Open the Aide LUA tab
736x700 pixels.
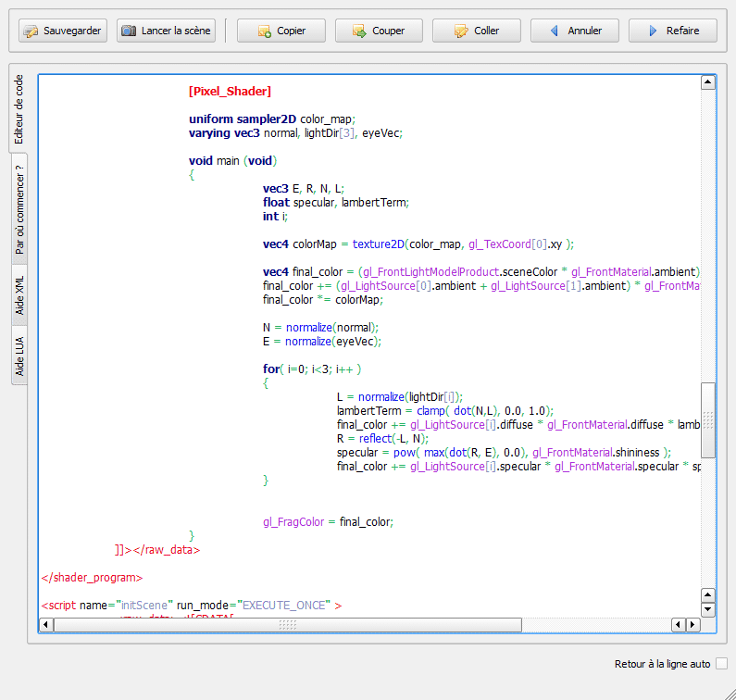pyautogui.click(x=19, y=356)
